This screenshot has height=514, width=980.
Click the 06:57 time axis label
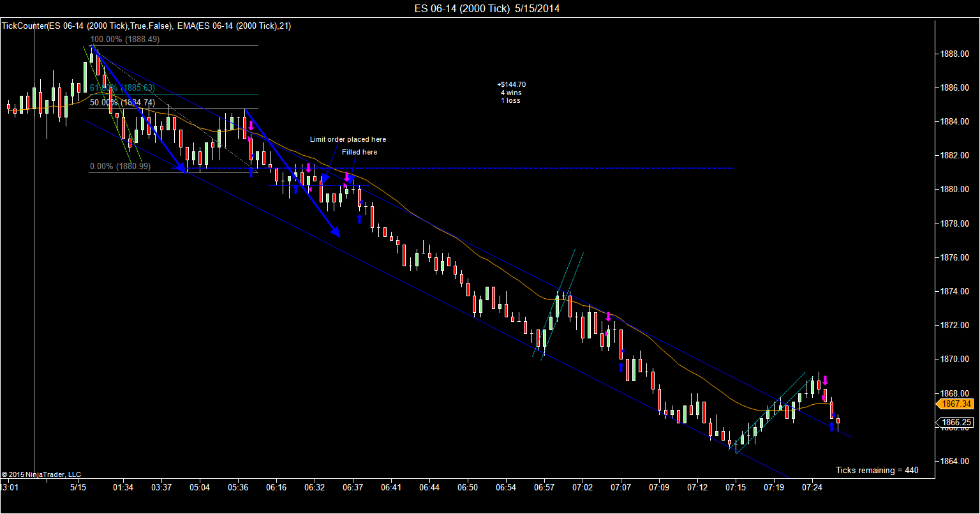coord(544,487)
